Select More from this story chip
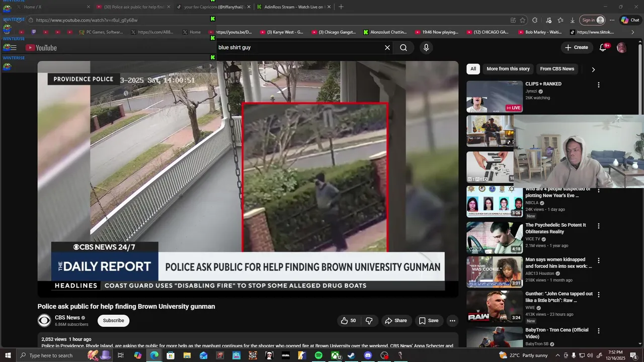The height and width of the screenshot is (362, 644). click(x=508, y=69)
